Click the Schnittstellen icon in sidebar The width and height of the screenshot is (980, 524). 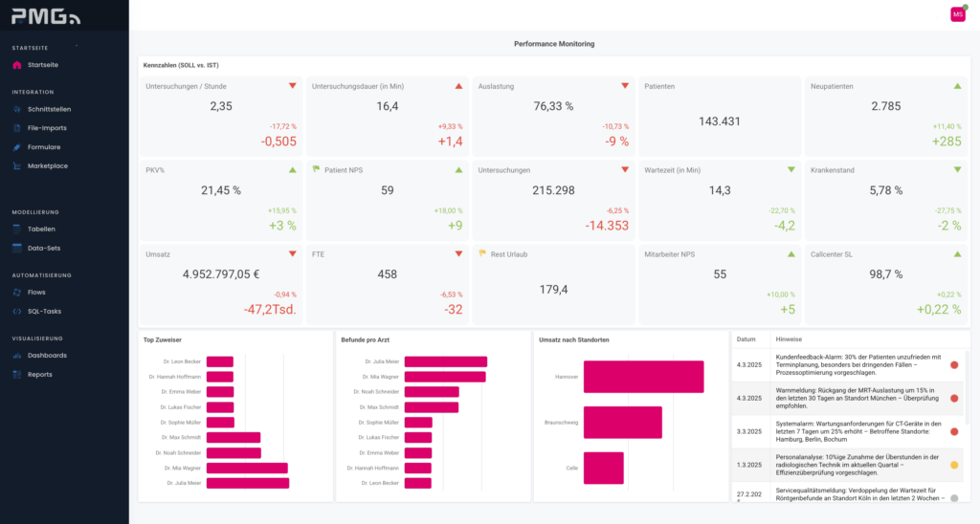coord(16,109)
